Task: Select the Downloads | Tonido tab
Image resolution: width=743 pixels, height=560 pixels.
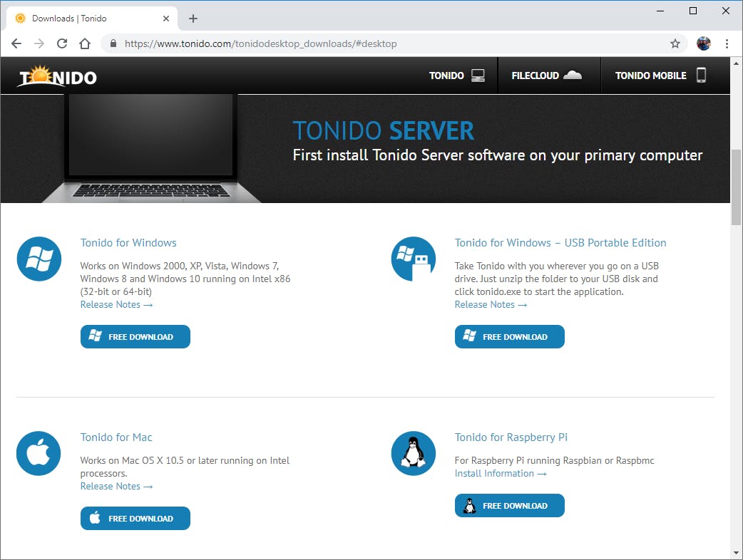Action: point(93,19)
